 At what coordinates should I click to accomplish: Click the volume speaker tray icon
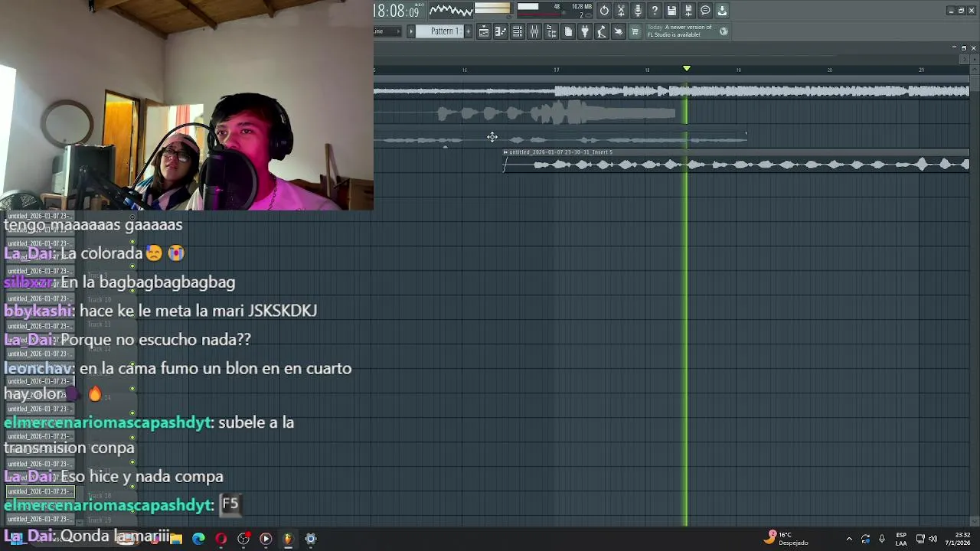tap(933, 539)
